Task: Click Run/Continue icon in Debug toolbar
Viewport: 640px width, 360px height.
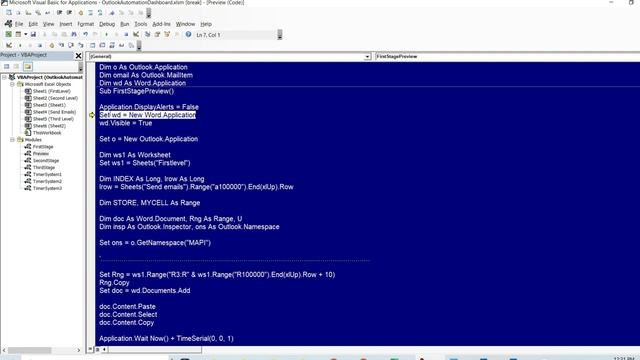Action: (x=20, y=45)
